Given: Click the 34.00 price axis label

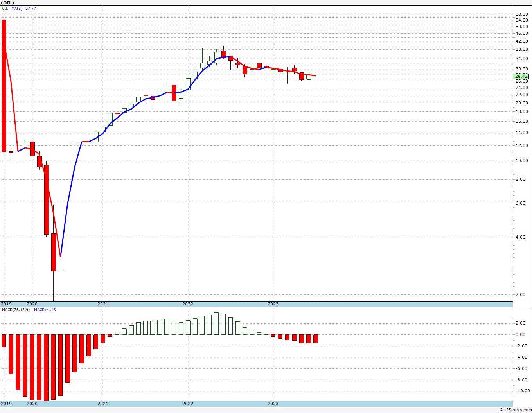Looking at the screenshot, I should (x=522, y=59).
